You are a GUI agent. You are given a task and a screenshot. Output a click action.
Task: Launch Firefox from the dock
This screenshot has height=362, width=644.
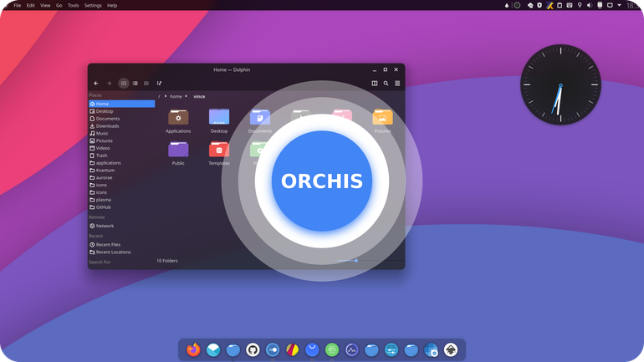(193, 349)
